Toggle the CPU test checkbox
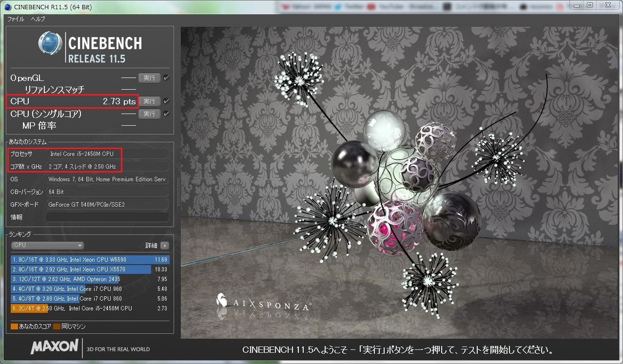 (x=167, y=101)
